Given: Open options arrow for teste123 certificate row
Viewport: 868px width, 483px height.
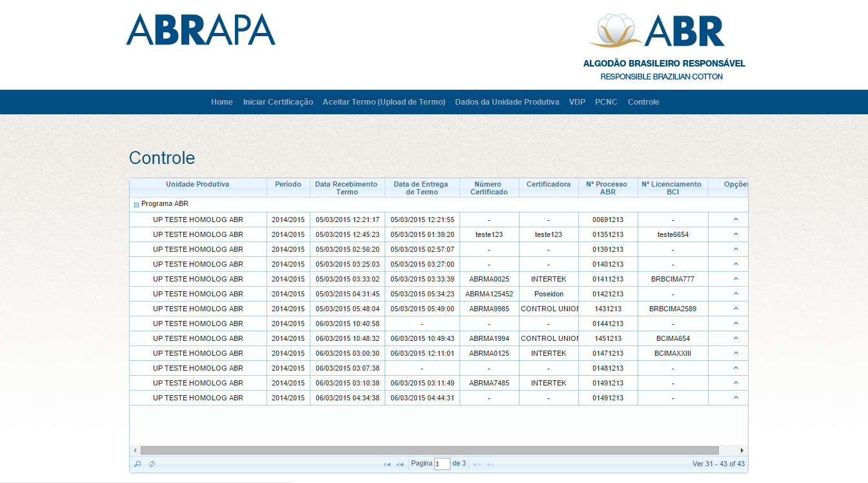Looking at the screenshot, I should point(736,234).
